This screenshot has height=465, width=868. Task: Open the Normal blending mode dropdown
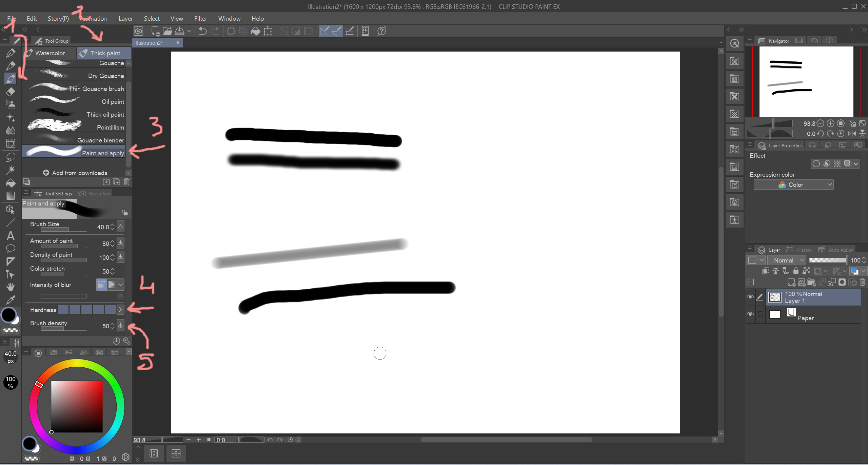click(787, 260)
